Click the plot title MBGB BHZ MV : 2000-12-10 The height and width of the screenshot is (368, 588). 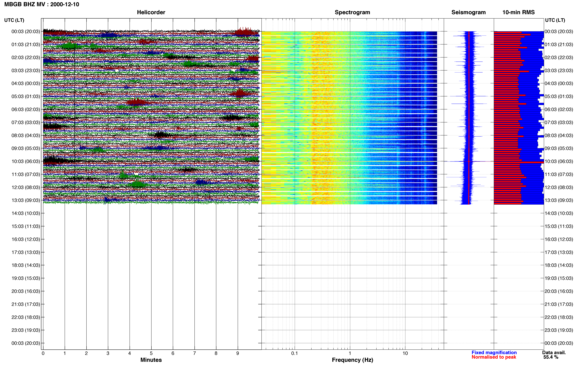click(42, 4)
